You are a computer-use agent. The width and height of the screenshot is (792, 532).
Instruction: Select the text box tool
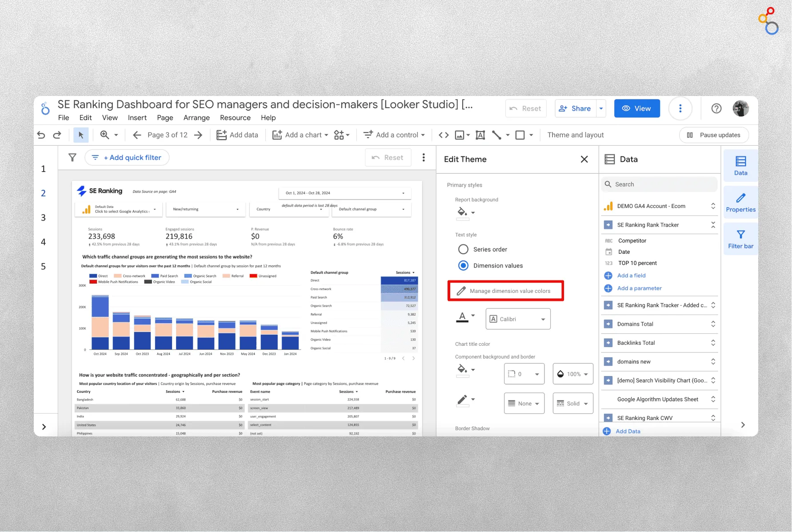coord(480,135)
